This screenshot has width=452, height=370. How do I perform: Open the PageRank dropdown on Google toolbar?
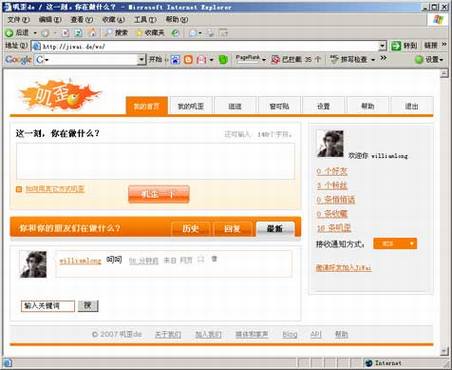coord(264,60)
